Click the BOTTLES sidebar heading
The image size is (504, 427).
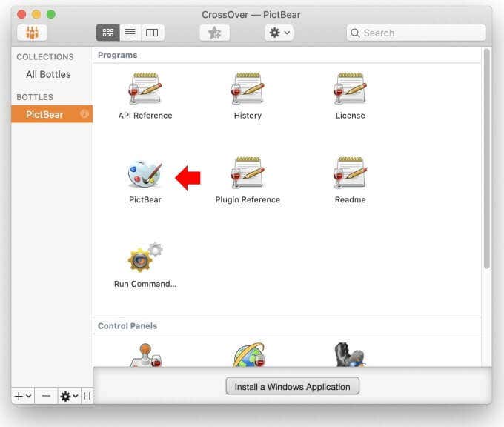[x=35, y=97]
